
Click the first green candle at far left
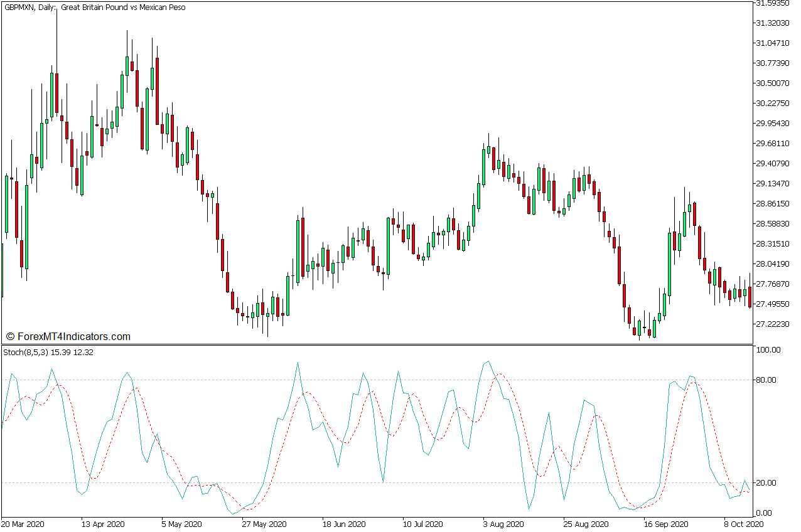7,204
